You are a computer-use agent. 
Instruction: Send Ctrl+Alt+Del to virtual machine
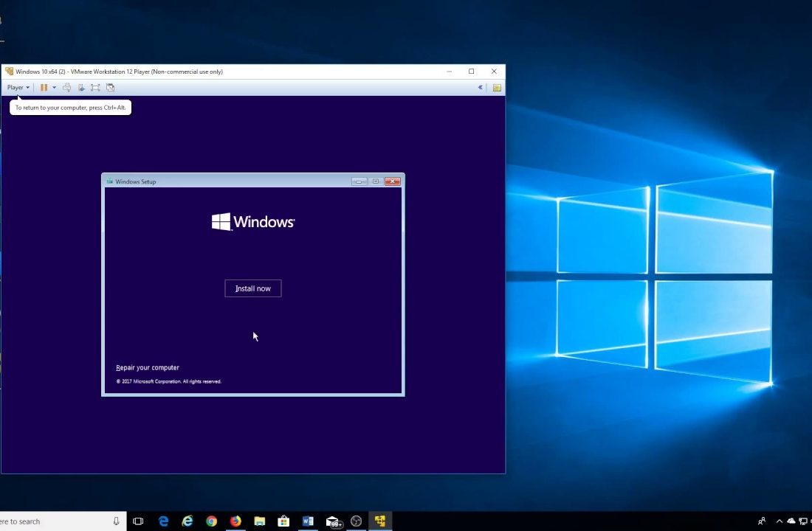click(66, 88)
